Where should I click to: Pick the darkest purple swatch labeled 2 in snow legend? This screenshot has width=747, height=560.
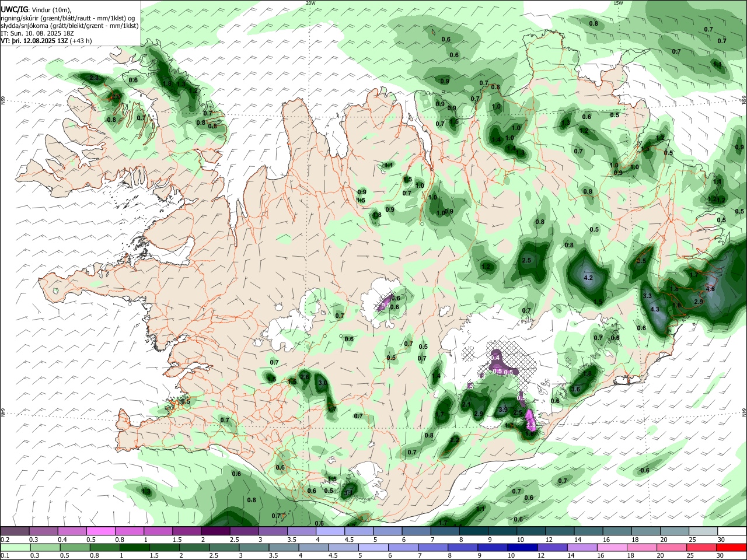coord(215,531)
